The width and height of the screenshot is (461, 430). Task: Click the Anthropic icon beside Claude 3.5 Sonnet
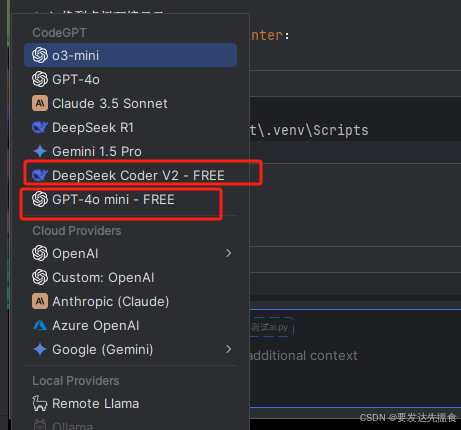(40, 103)
